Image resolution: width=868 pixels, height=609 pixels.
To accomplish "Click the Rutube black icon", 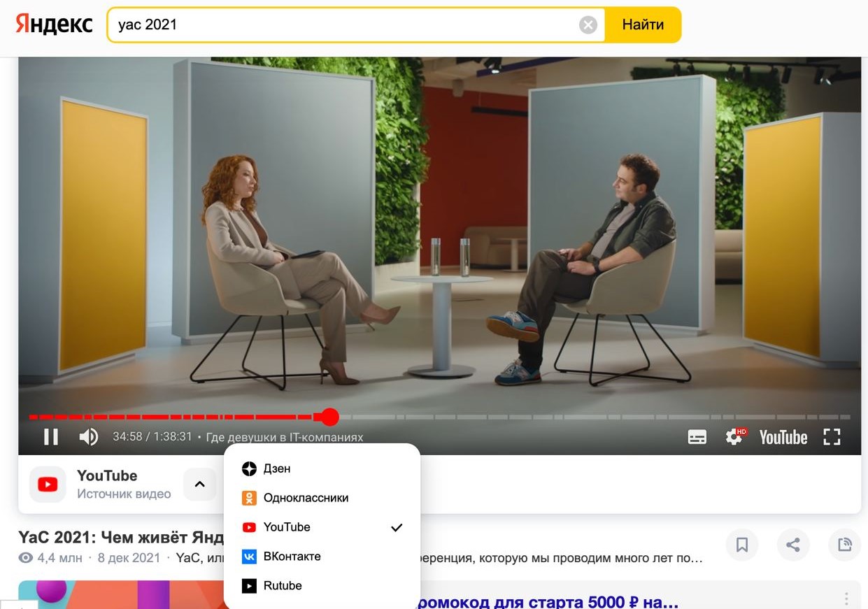I will (x=249, y=586).
